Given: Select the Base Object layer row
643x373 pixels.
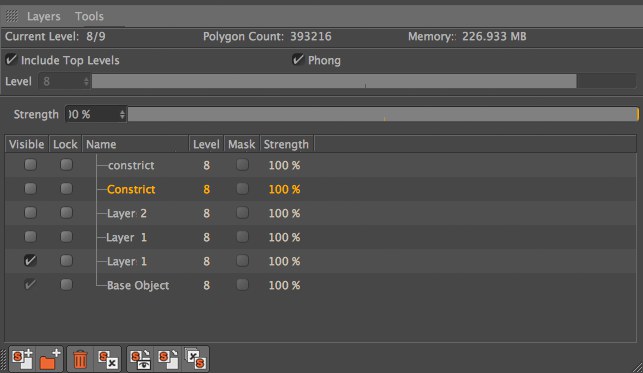Looking at the screenshot, I should (321, 285).
